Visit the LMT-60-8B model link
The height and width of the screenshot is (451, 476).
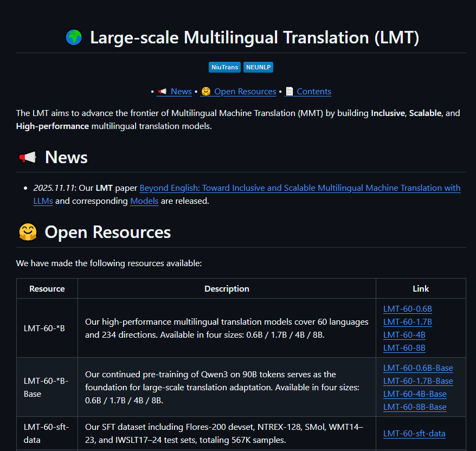(404, 348)
